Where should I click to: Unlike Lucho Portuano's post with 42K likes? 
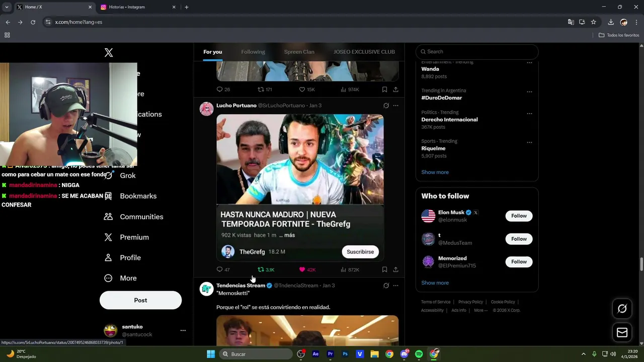pos(307,269)
